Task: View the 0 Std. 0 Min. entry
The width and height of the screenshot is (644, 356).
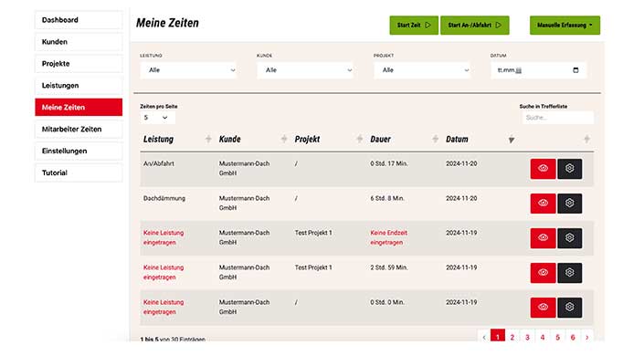Action: tap(543, 307)
